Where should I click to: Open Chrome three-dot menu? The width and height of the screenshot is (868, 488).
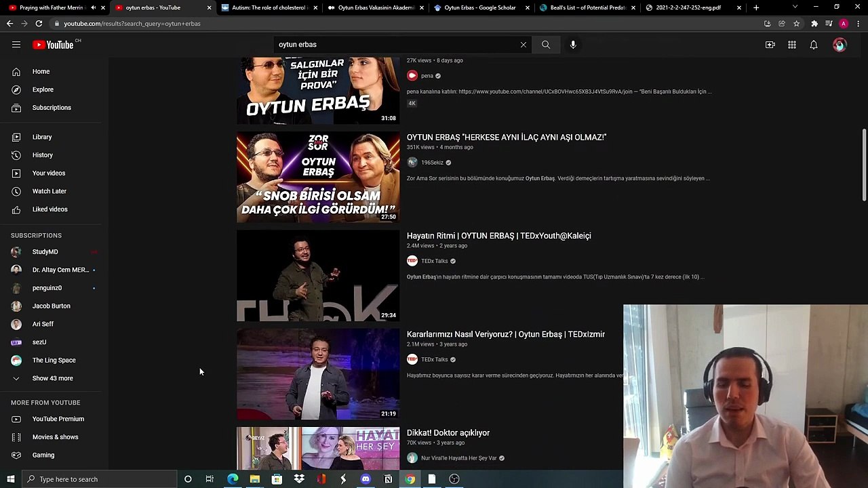(x=858, y=24)
